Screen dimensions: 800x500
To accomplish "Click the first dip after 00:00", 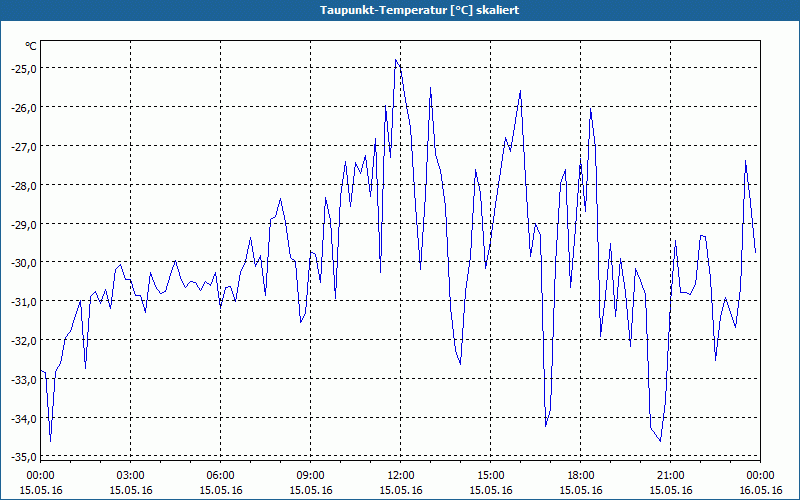I will tap(50, 441).
